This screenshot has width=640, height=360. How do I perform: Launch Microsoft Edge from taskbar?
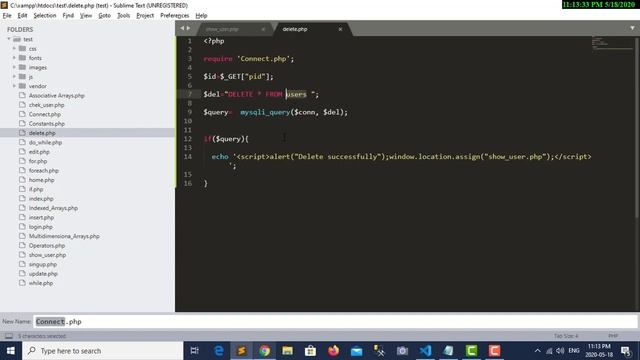point(218,351)
